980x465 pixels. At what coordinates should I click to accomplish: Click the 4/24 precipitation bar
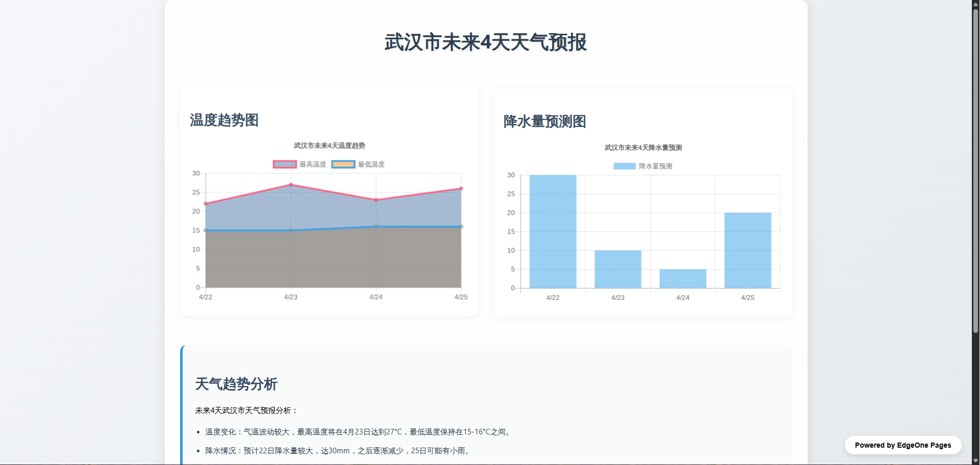[683, 278]
